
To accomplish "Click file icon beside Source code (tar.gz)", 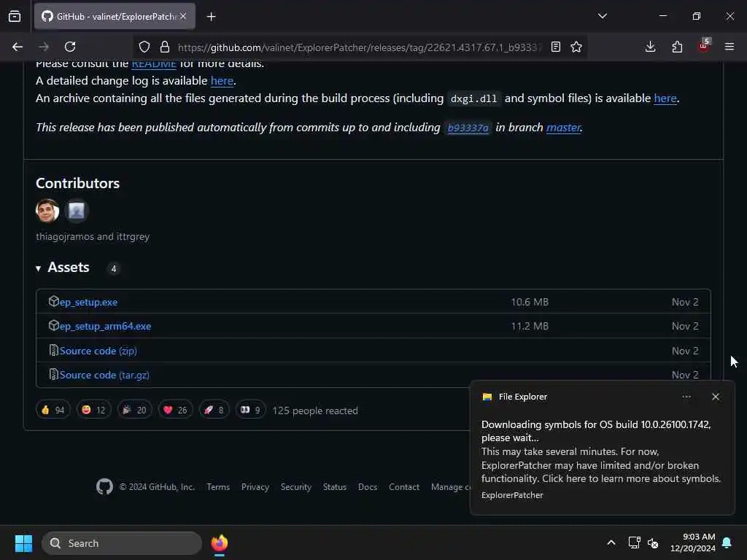I will click(x=54, y=374).
